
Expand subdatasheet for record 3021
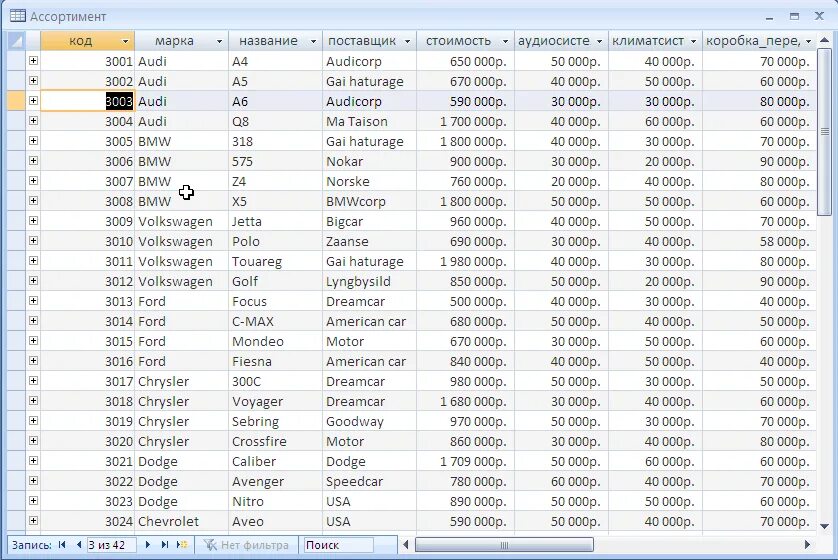pyautogui.click(x=33, y=461)
